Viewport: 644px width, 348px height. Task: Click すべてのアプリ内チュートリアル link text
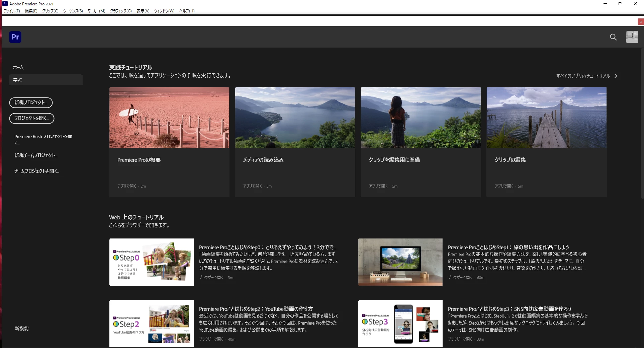click(583, 76)
